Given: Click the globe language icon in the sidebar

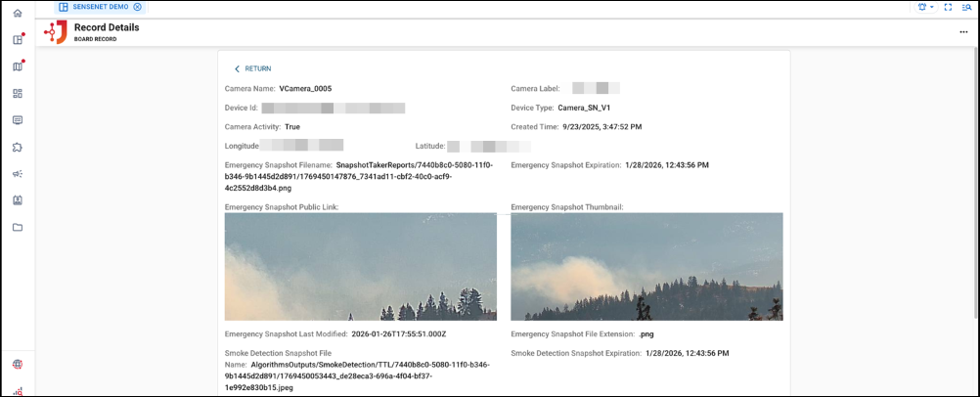Looking at the screenshot, I should click(18, 365).
